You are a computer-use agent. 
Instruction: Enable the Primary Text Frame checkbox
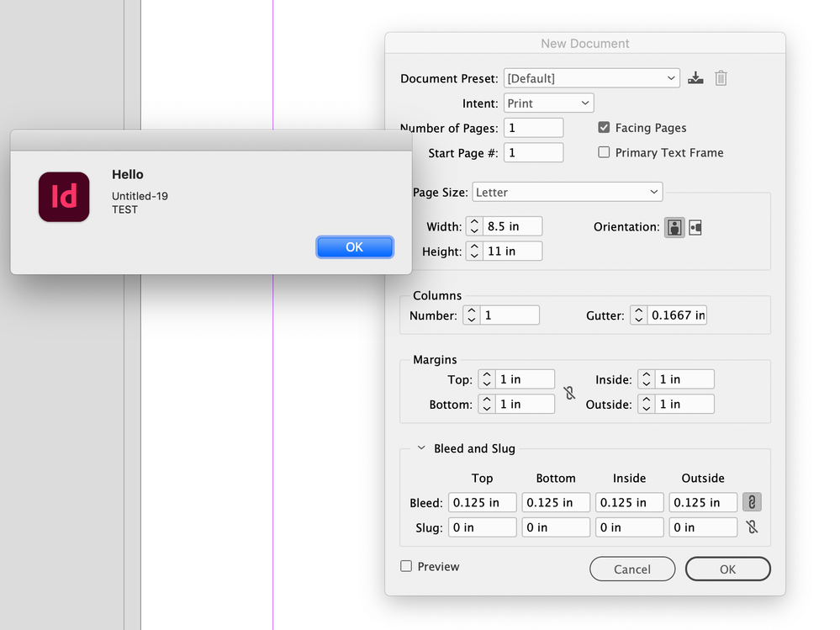[604, 152]
